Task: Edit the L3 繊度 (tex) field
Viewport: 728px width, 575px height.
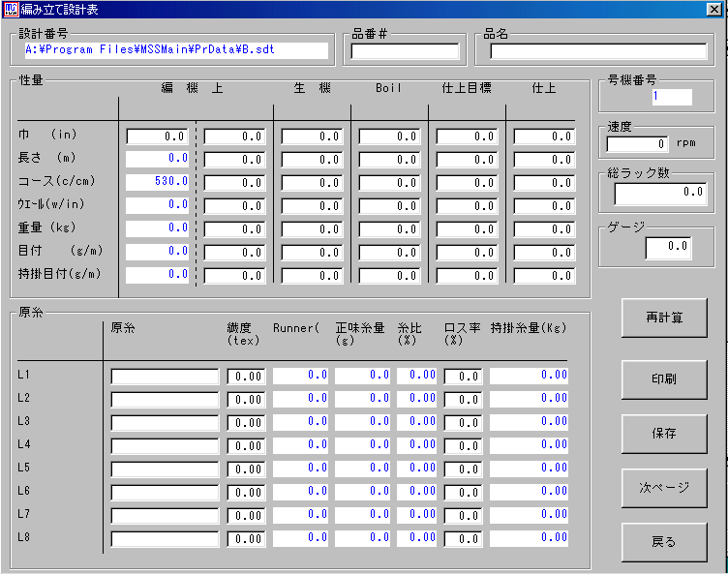Action: point(246,423)
